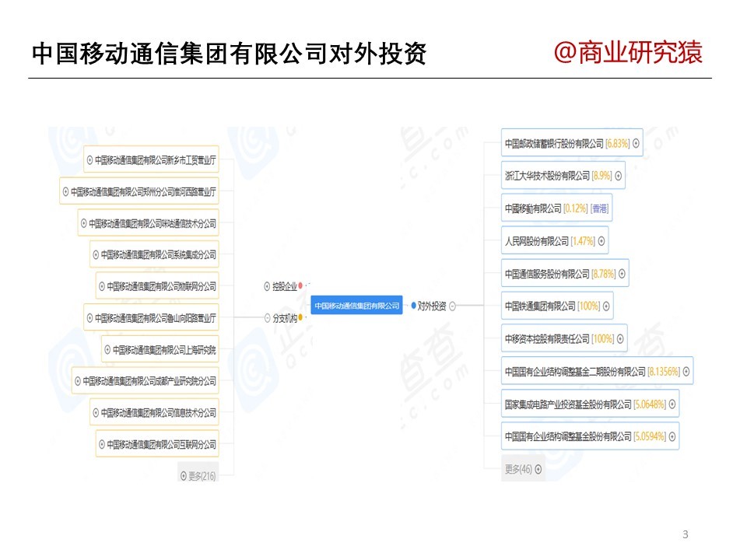Viewport: 747px width, 560px height.
Task: Click plus icon beside 浙江大华技术股份有限公司
Action: tap(619, 176)
